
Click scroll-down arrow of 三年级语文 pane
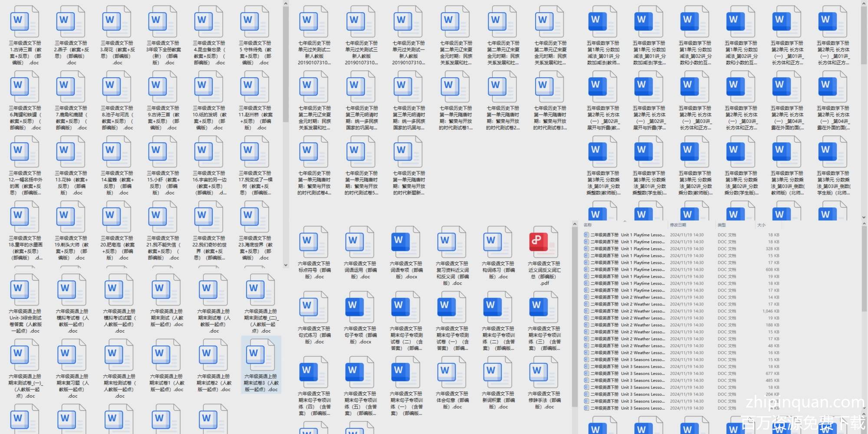[286, 265]
